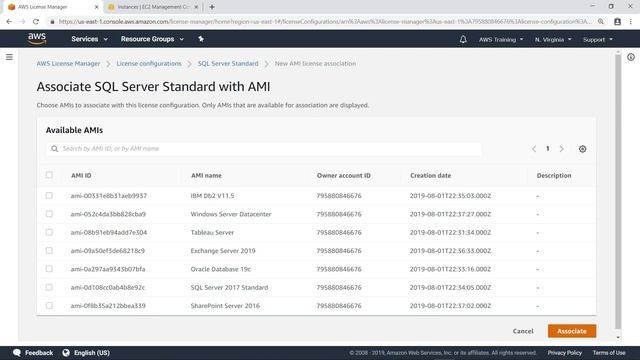Viewport: 640px width, 360px height.
Task: Open the browser zoom magnifier icon
Action: (x=601, y=22)
